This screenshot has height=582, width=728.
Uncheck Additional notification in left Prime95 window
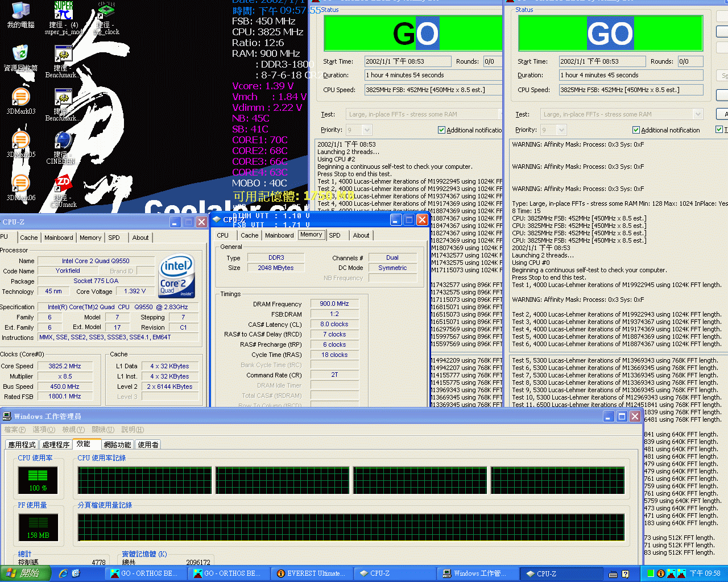442,130
